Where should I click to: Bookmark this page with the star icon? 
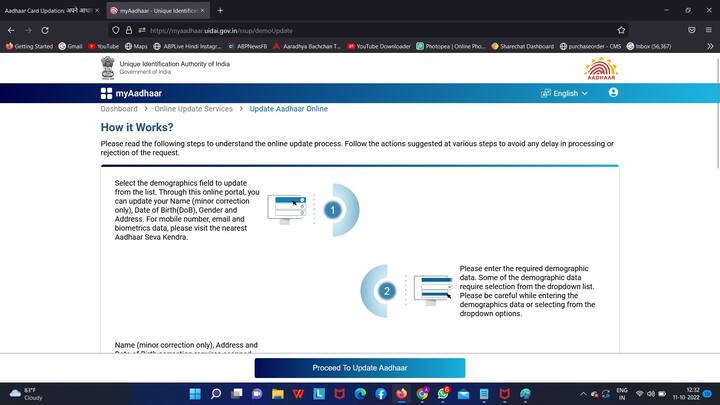tap(621, 30)
